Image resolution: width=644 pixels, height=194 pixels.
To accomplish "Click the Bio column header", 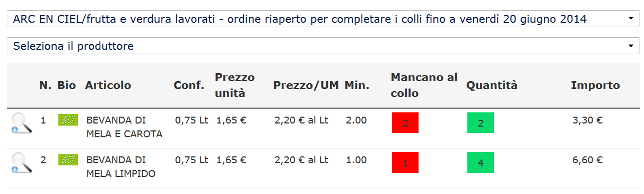I will click(67, 85).
